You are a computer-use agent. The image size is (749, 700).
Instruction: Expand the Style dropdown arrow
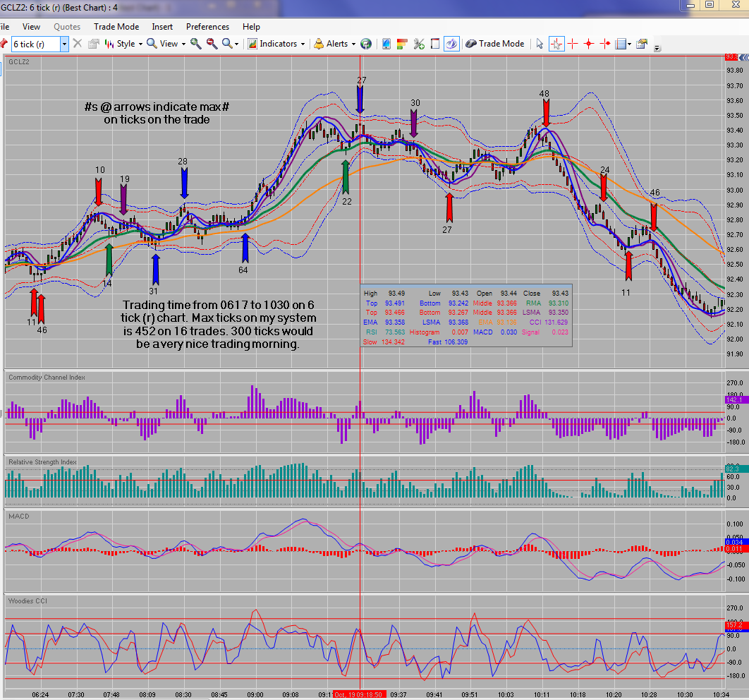140,44
